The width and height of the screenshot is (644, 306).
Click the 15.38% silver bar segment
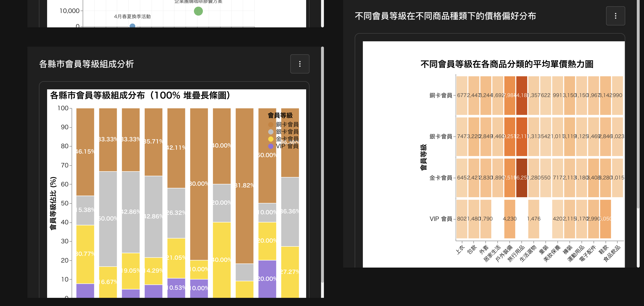pos(85,210)
